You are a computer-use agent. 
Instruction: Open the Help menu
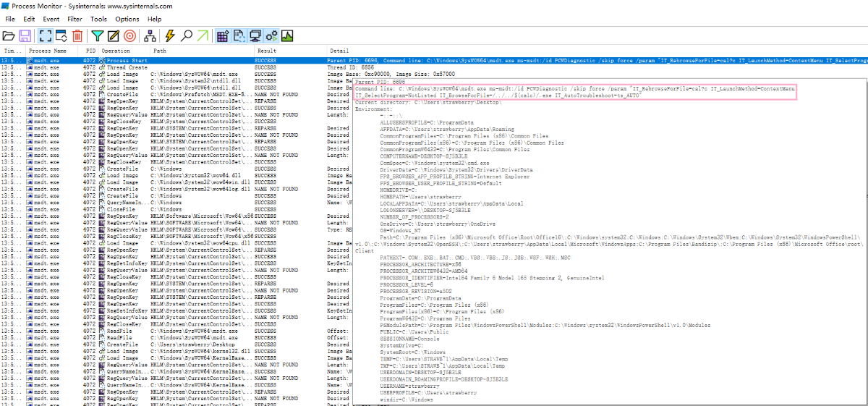155,19
